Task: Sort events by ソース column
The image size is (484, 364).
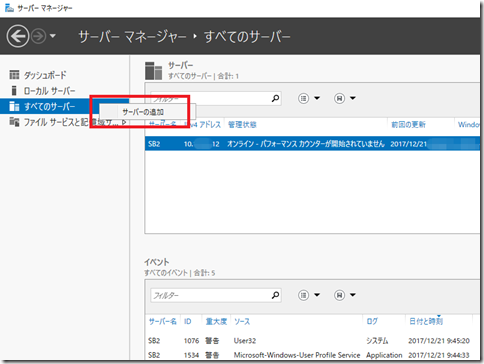Action: (242, 321)
